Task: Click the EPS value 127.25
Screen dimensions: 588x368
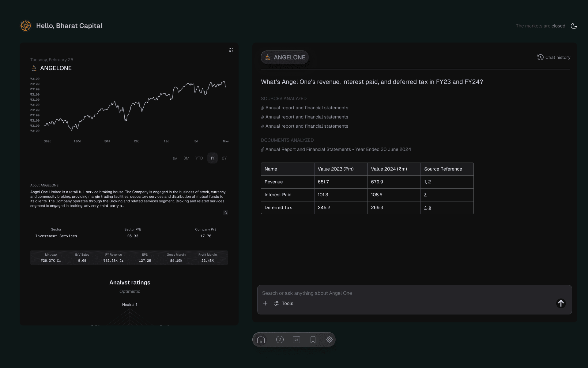Action: [145, 261]
